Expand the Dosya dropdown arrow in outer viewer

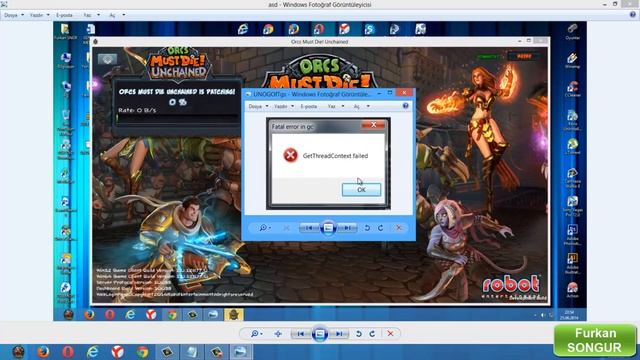click(x=22, y=15)
